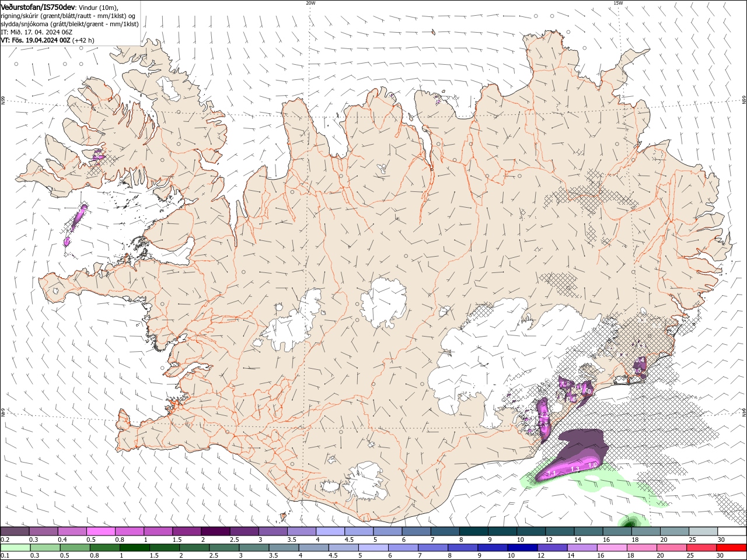Pick the red rain legend swatch above 30

[x=731, y=548]
